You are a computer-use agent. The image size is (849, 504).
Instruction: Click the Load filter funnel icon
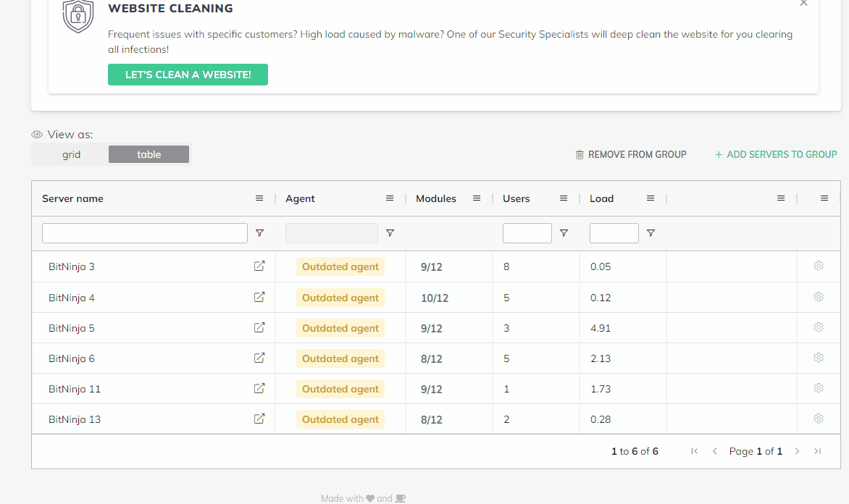(651, 232)
